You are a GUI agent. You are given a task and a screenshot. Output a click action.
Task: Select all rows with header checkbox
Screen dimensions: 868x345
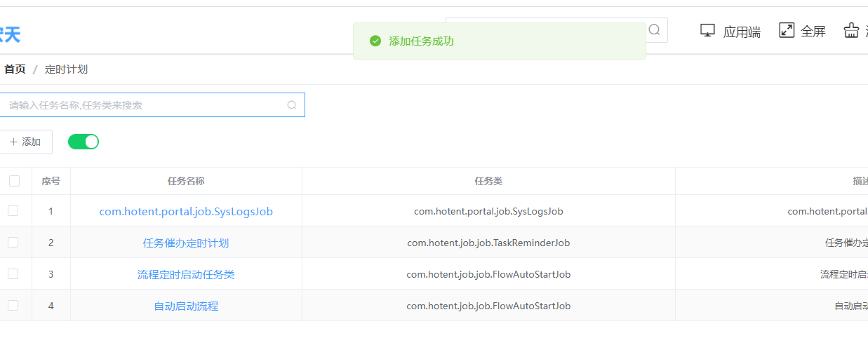(14, 181)
